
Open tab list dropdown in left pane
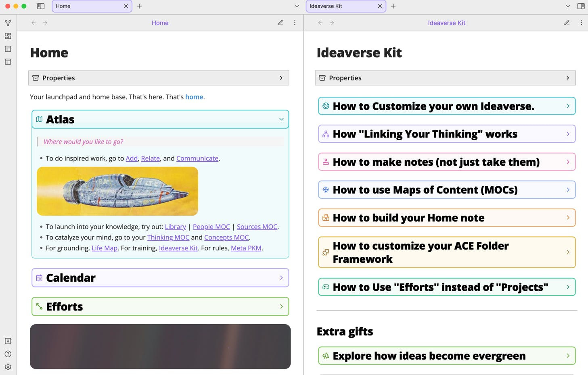297,6
